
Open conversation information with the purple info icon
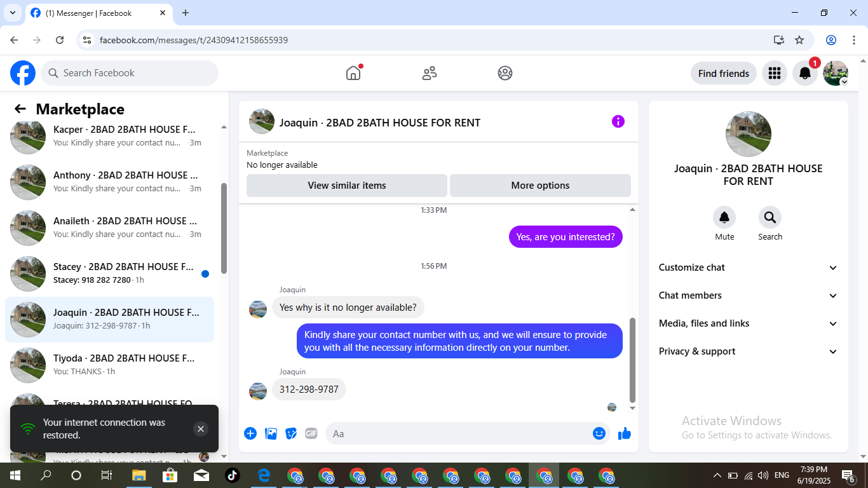(618, 121)
